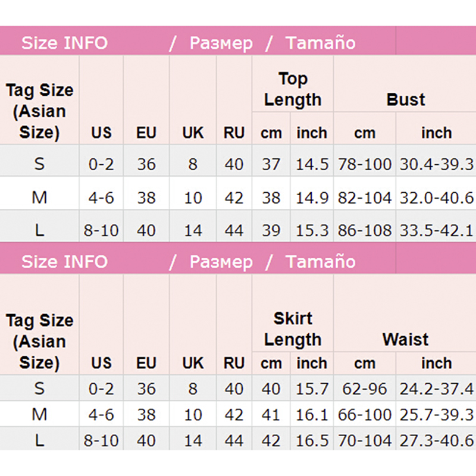Click the 15.7 inch skirt length cell
The image size is (476, 476).
pos(312,389)
